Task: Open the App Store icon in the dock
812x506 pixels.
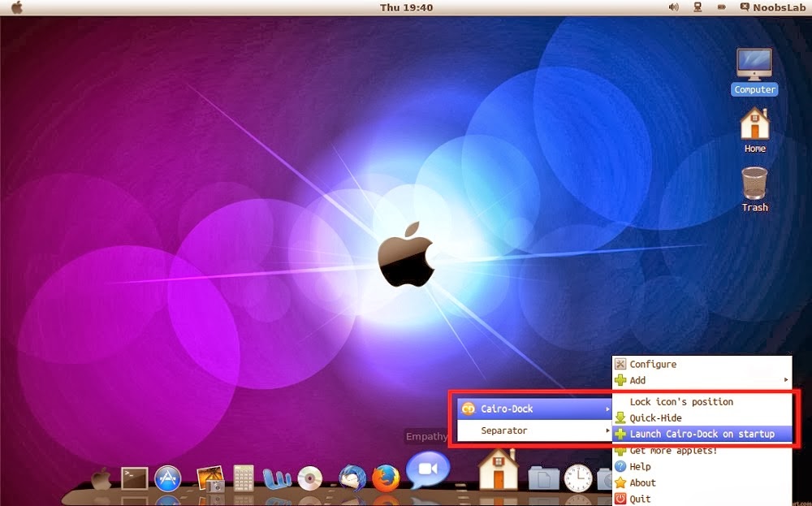Action: tap(168, 478)
